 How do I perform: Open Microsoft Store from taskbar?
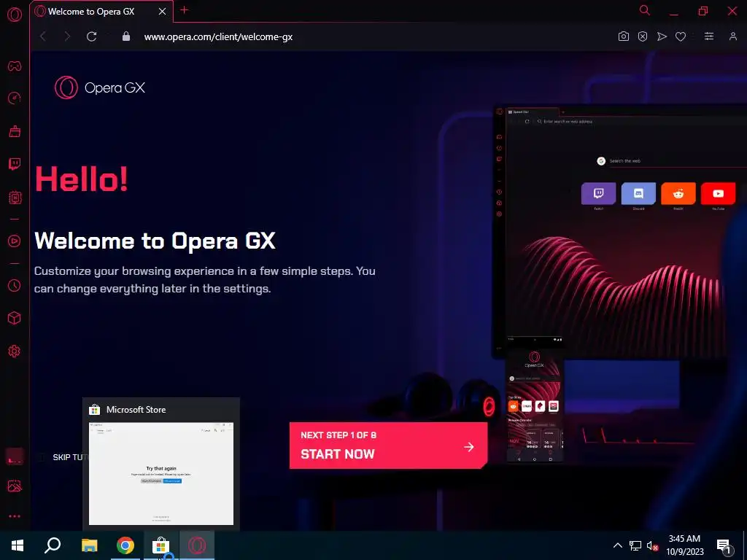pyautogui.click(x=161, y=545)
